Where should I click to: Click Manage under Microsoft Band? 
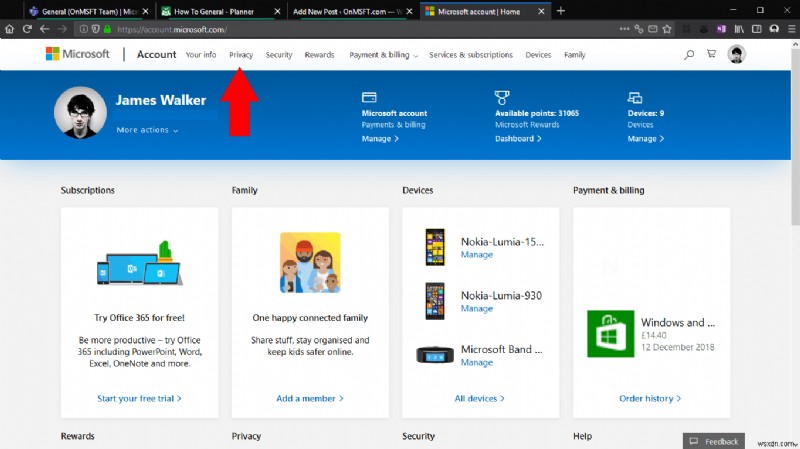(477, 363)
